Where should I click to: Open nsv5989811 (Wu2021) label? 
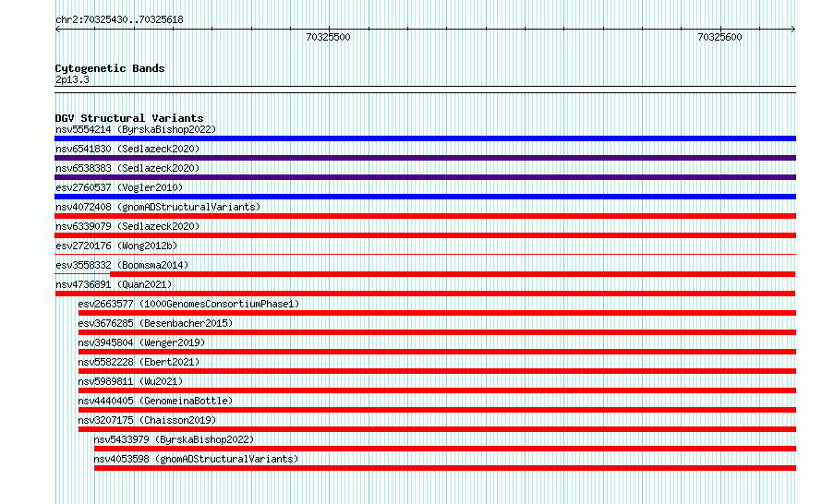point(130,381)
